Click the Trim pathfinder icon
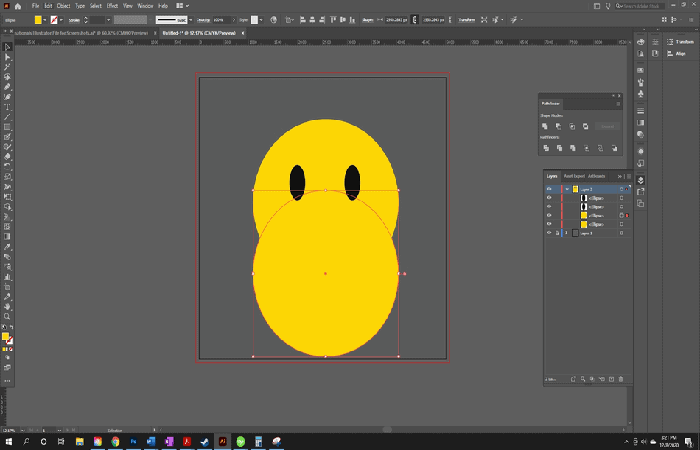Screen dimensions: 700x450 pyautogui.click(x=559, y=148)
